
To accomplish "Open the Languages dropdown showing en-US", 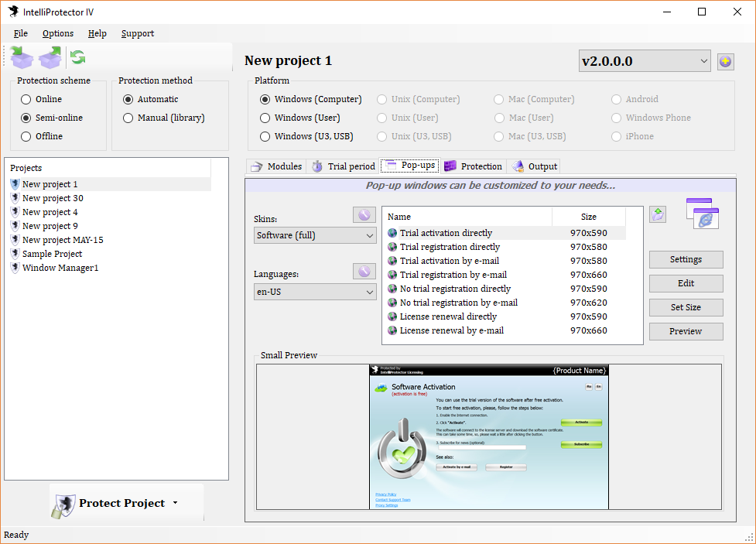I will point(315,292).
